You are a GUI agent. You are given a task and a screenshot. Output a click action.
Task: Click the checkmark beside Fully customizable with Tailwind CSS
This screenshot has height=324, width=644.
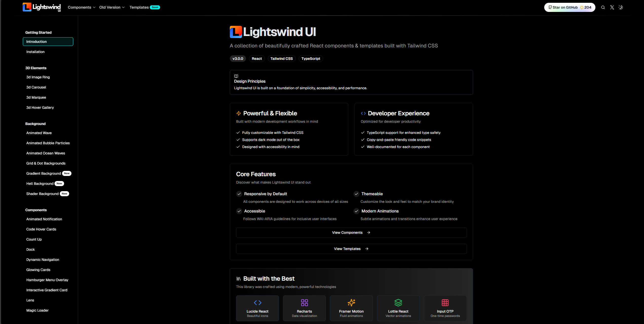238,133
